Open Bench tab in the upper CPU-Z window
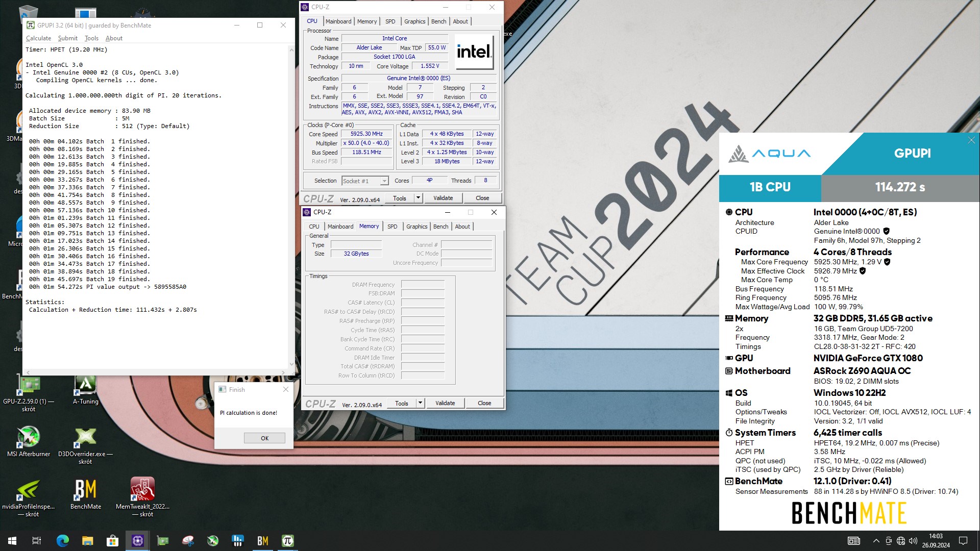The image size is (980, 551). pos(438,21)
